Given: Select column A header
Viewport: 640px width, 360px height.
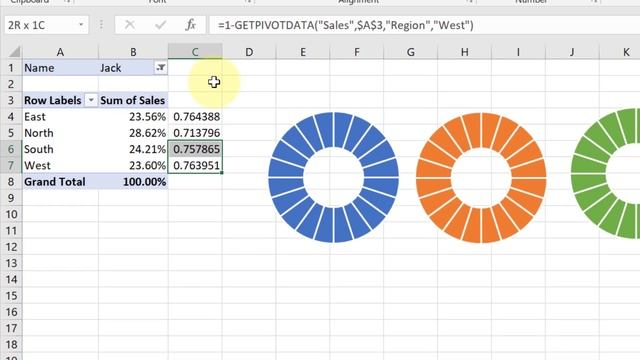Looking at the screenshot, I should click(60, 52).
